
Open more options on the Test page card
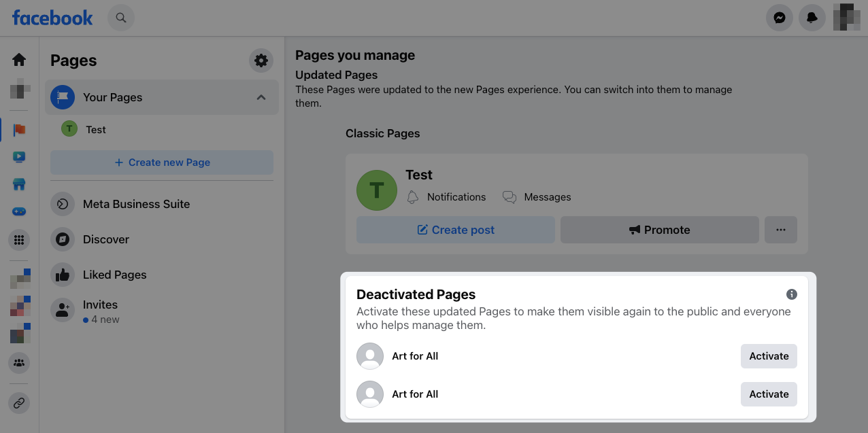[780, 230]
